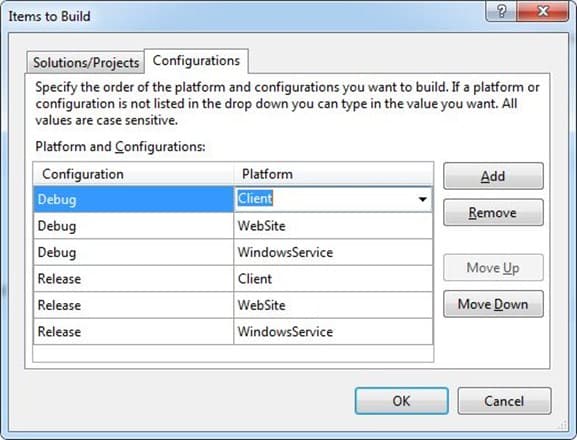Click the WebSite platform cell in Release row

point(333,305)
